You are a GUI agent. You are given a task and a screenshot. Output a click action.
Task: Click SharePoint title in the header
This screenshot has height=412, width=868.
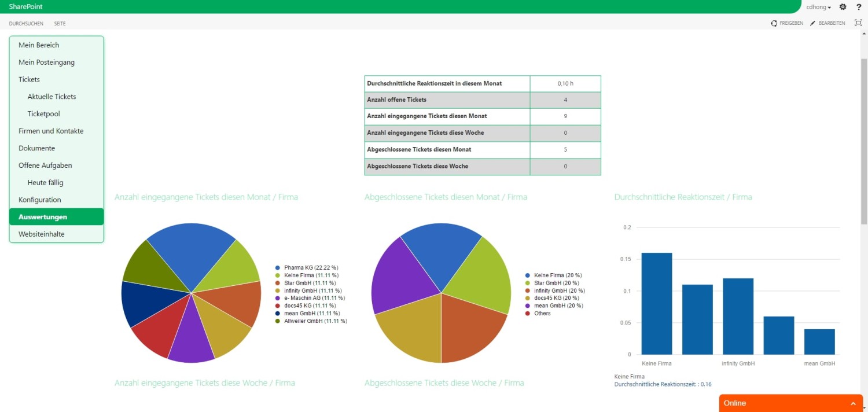(x=25, y=7)
